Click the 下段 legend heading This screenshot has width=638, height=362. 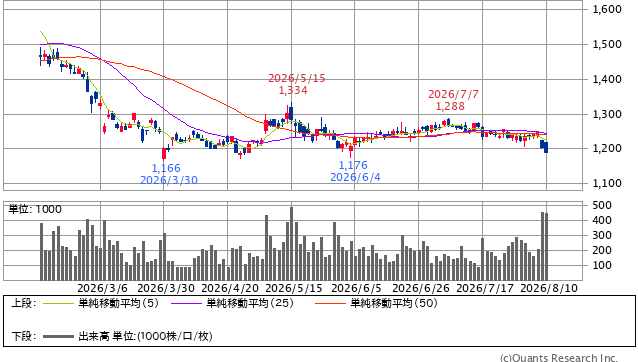pos(24,336)
